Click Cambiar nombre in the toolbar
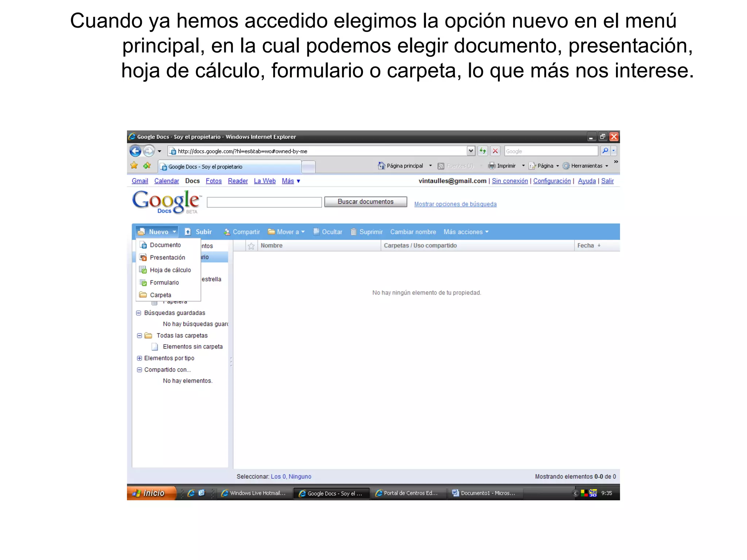 (413, 232)
